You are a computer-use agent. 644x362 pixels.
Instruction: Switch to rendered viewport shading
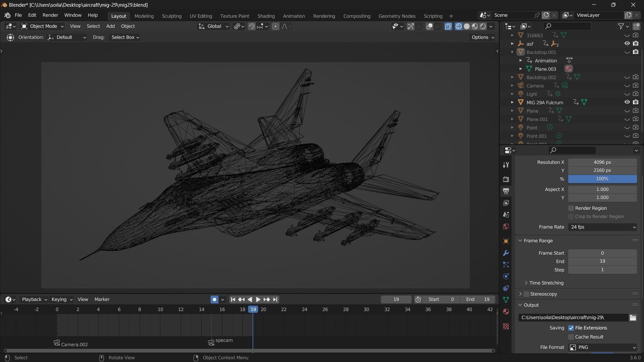click(x=483, y=26)
